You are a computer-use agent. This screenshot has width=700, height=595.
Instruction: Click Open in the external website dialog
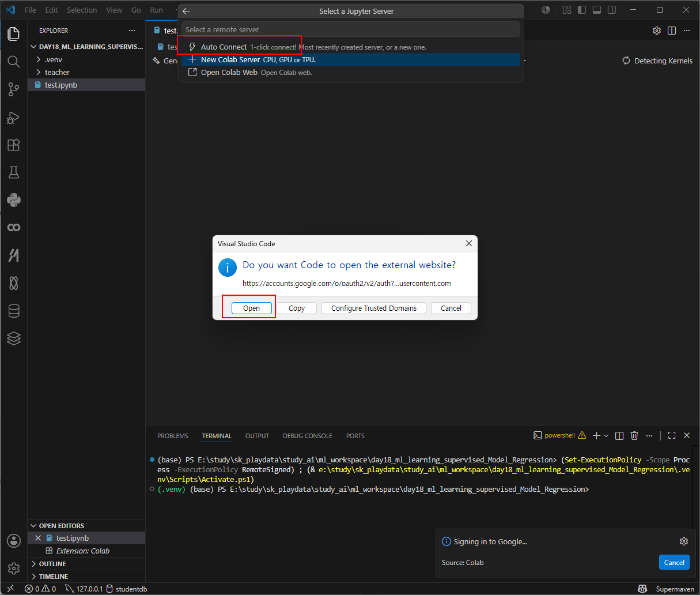click(x=251, y=308)
